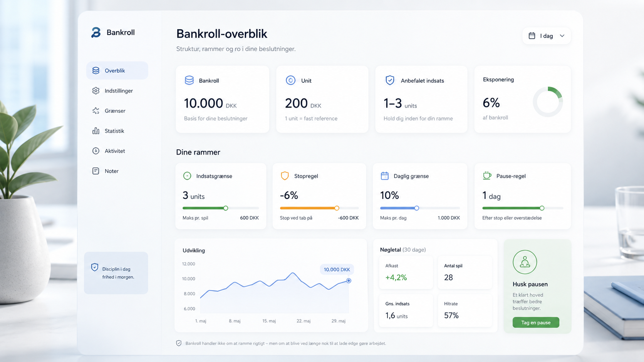Click the Unit card circle icon
This screenshot has height=362, width=644.
[x=290, y=80]
